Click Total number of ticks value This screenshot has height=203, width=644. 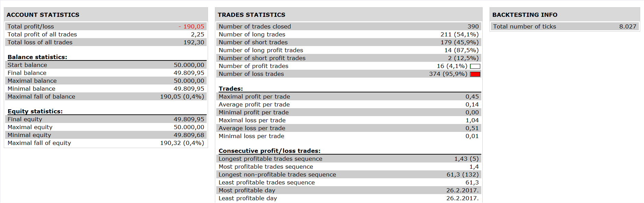(628, 26)
